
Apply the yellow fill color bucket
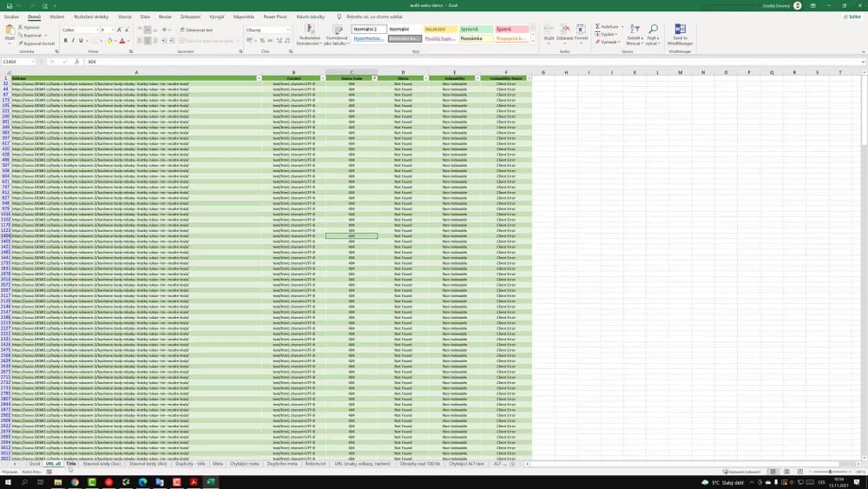[x=109, y=41]
